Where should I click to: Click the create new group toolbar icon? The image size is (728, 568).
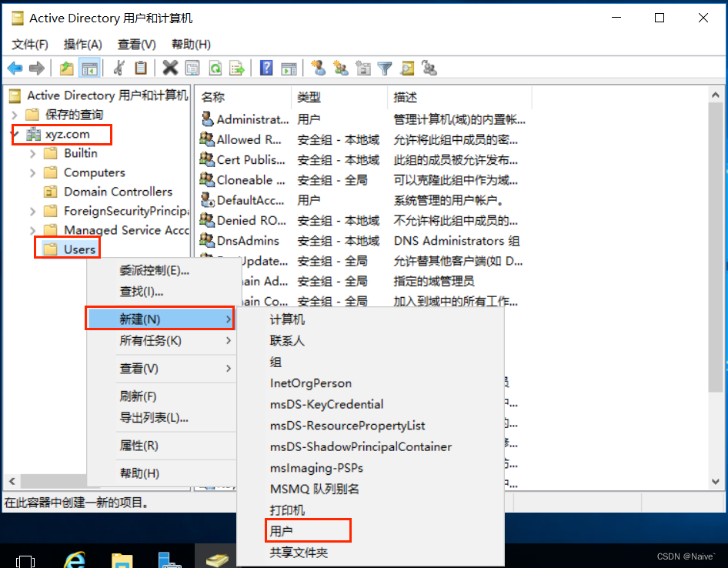[341, 68]
